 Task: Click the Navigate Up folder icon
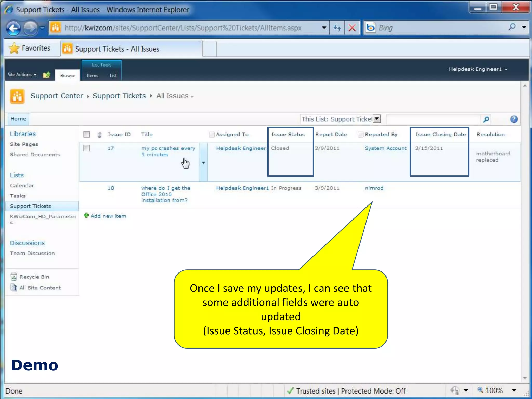pyautogui.click(x=46, y=75)
